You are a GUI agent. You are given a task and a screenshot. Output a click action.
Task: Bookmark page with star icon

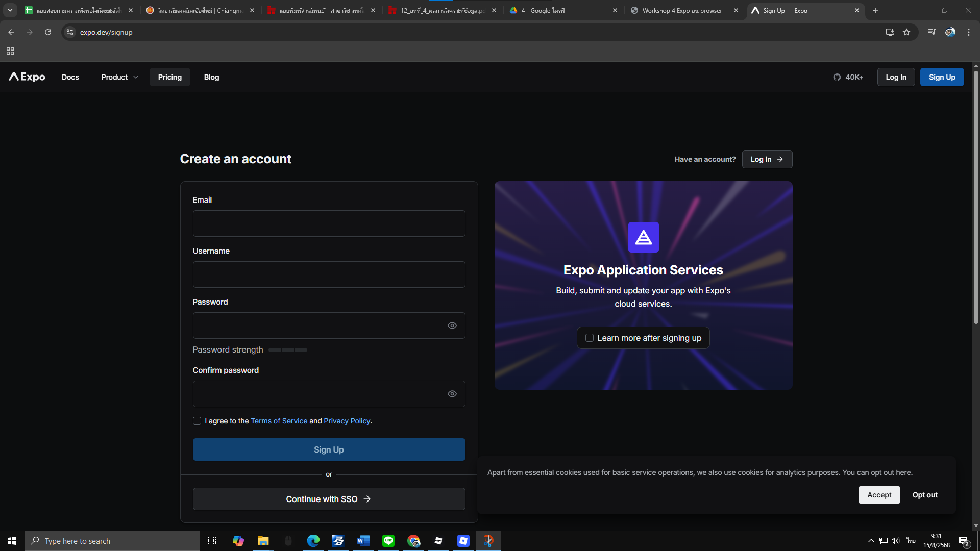pos(906,32)
